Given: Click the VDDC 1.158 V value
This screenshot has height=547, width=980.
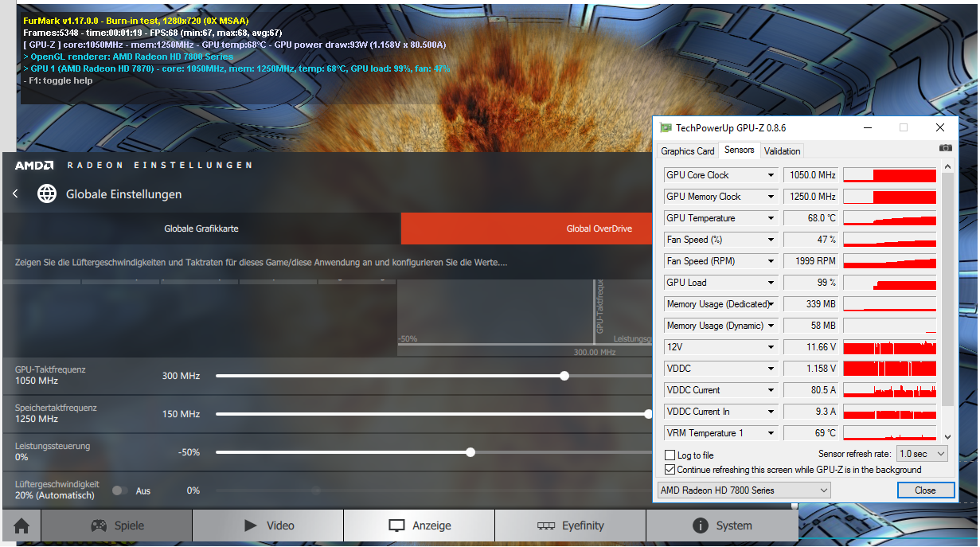Looking at the screenshot, I should pos(811,369).
